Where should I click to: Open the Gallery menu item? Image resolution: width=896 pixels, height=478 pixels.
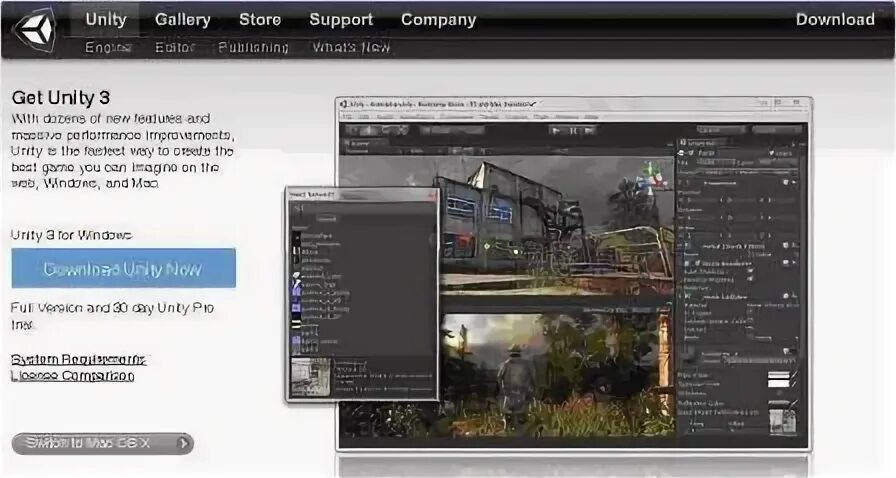tap(183, 19)
